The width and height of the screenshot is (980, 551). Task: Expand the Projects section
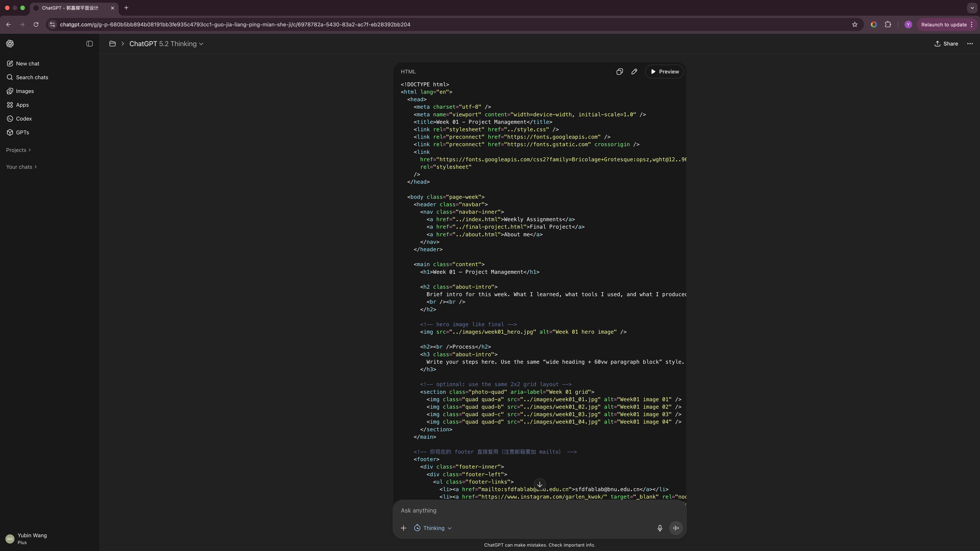click(x=18, y=150)
